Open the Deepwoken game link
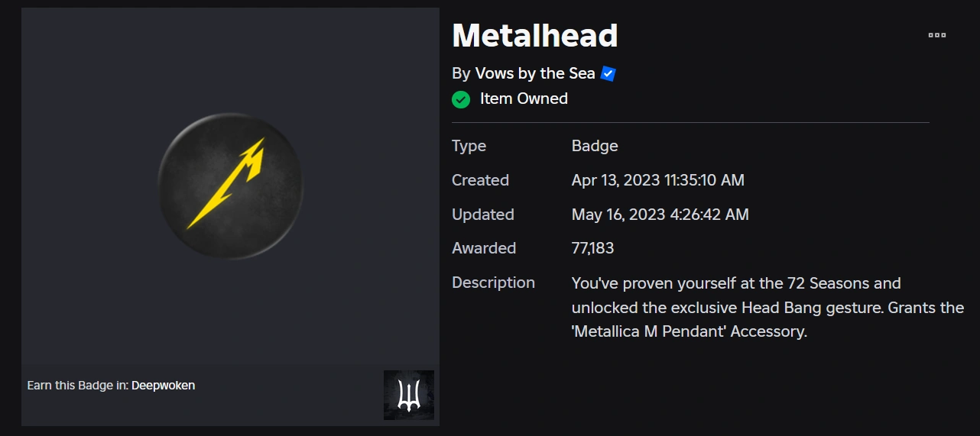The height and width of the screenshot is (436, 980). [163, 386]
